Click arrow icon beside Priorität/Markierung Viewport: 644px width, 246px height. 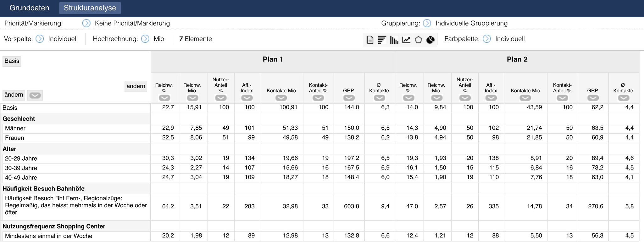click(x=86, y=23)
